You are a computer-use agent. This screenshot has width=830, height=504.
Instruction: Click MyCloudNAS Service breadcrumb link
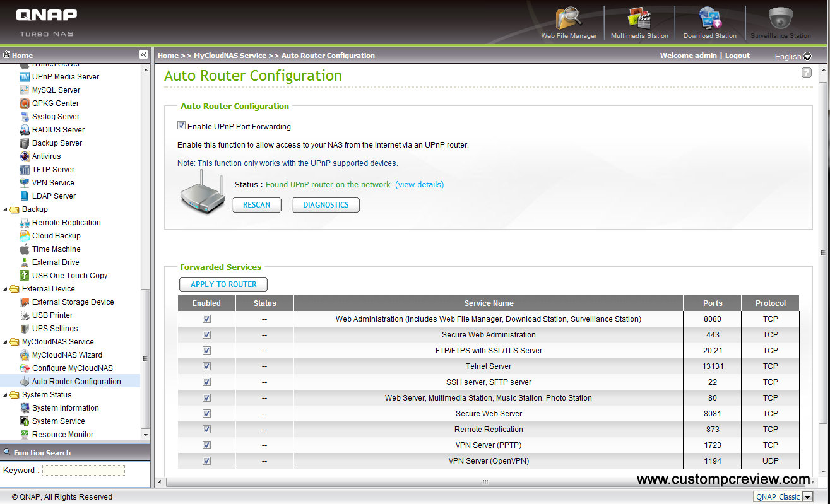coord(230,56)
